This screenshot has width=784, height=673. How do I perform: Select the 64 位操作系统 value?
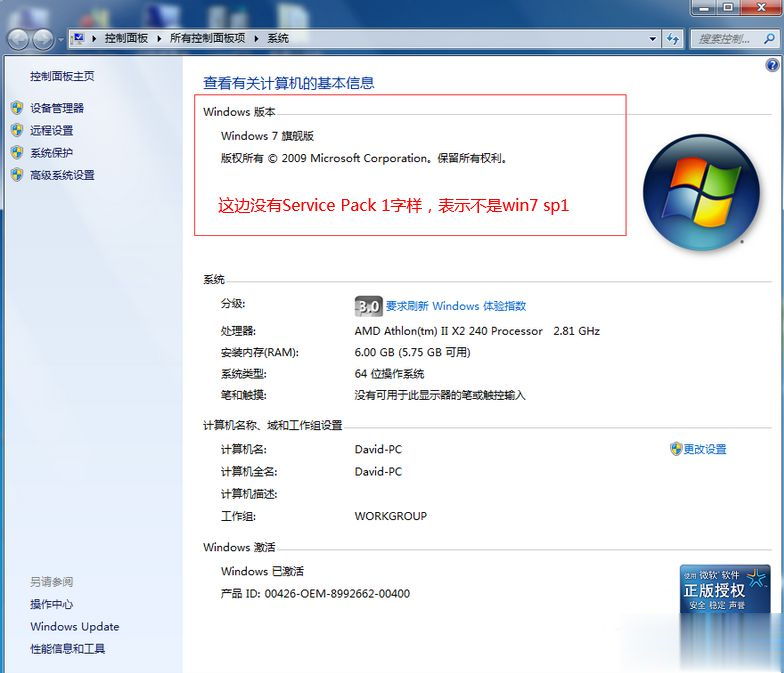[389, 374]
